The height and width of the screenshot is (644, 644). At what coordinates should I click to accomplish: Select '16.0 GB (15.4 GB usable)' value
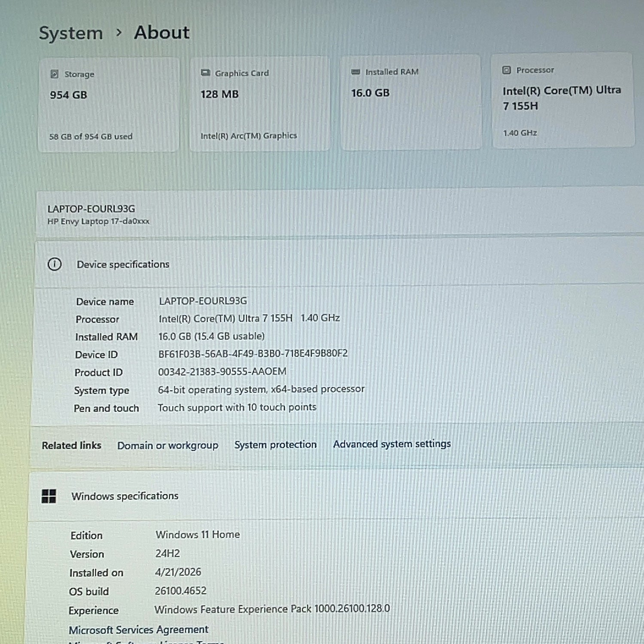point(211,336)
